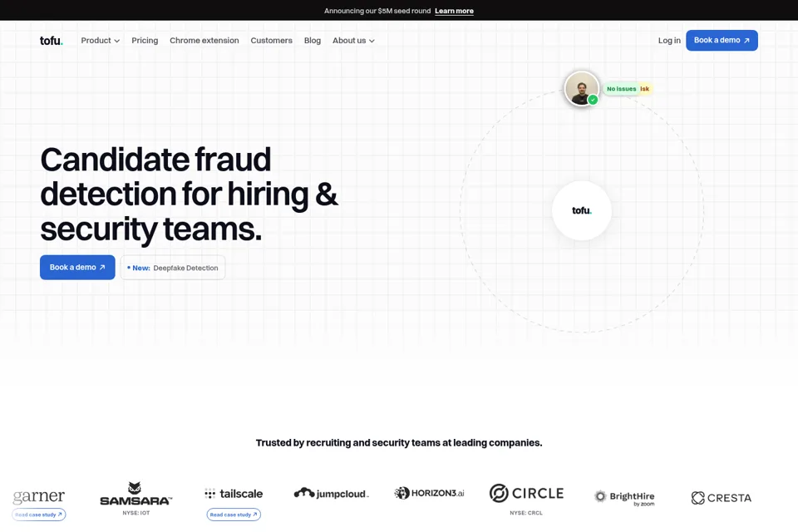Image resolution: width=798 pixels, height=532 pixels.
Task: Click the candidate avatar photo
Action: 582,89
